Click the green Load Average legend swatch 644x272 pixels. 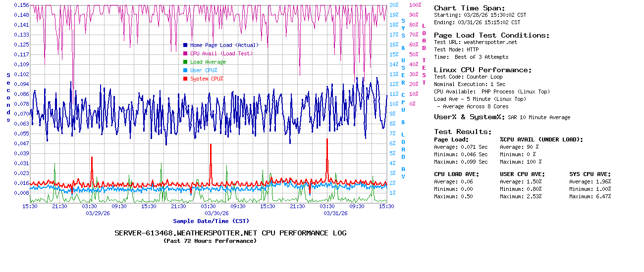click(x=185, y=62)
